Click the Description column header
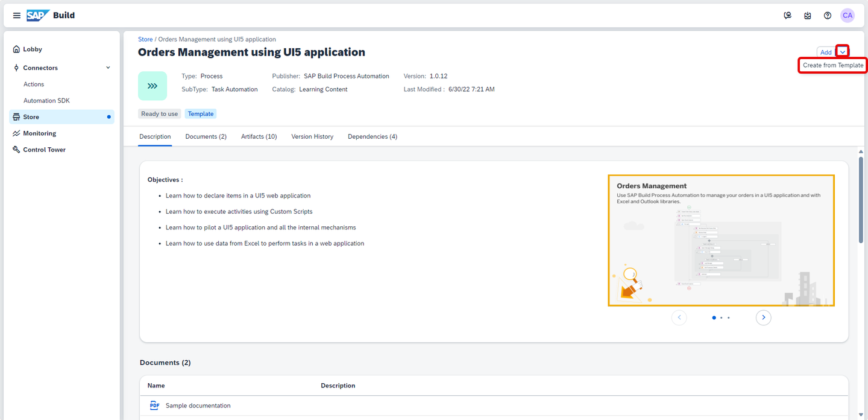 (338, 386)
